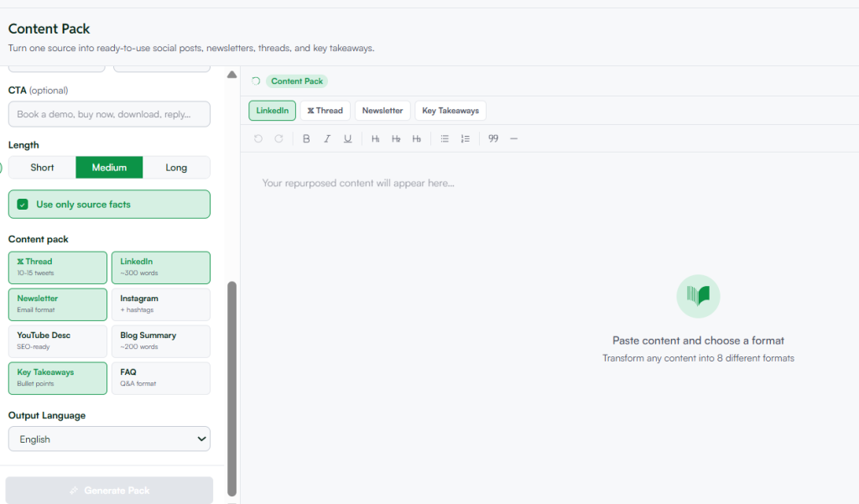This screenshot has width=859, height=504.
Task: Click the Content Pack green badge
Action: point(297,81)
